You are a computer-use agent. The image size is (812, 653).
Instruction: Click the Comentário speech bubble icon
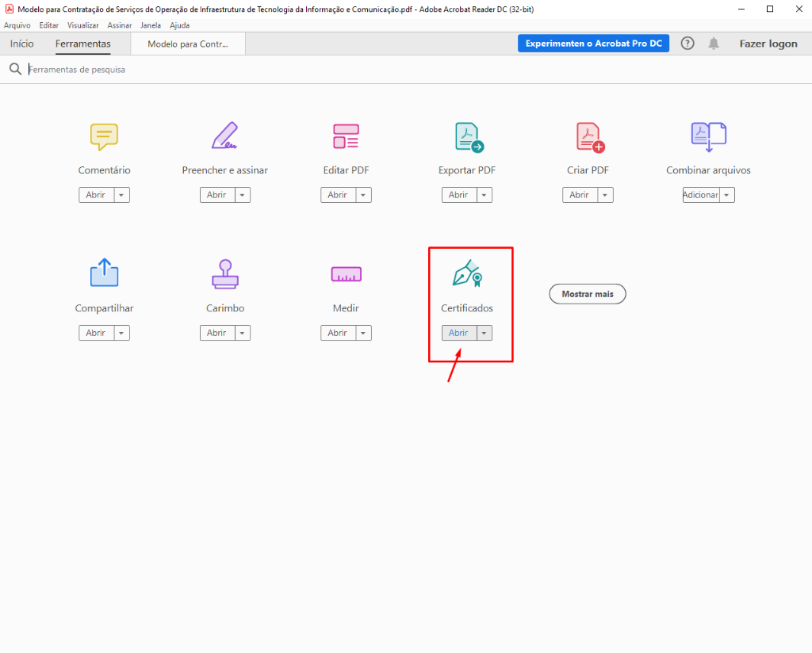(104, 137)
